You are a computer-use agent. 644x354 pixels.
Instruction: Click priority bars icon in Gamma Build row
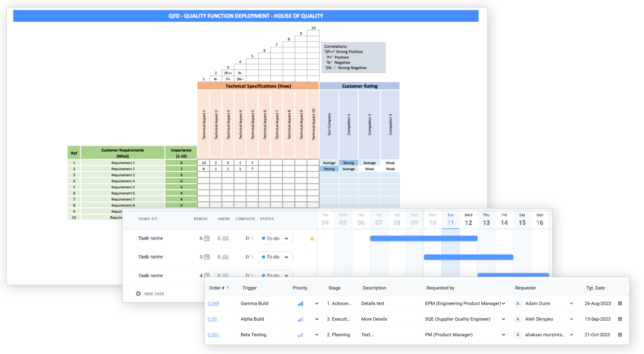click(300, 303)
